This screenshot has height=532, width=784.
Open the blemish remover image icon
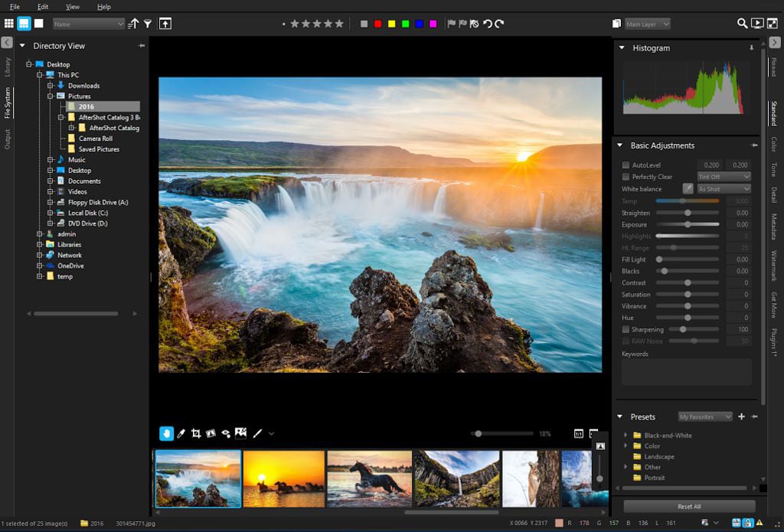241,433
